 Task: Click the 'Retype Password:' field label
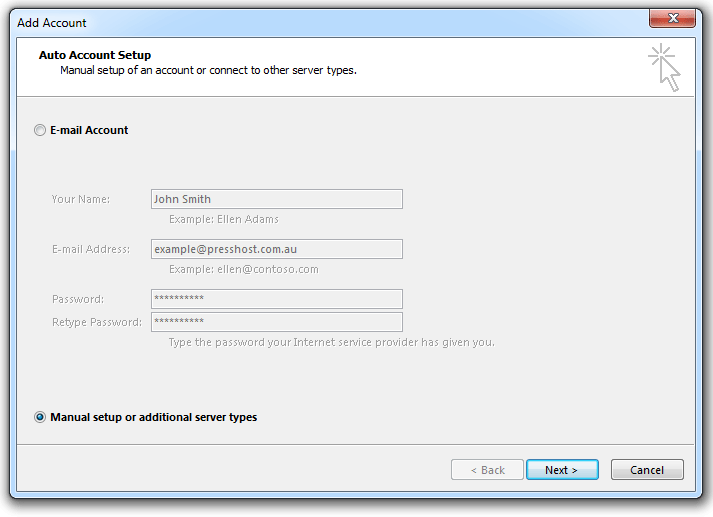97,322
